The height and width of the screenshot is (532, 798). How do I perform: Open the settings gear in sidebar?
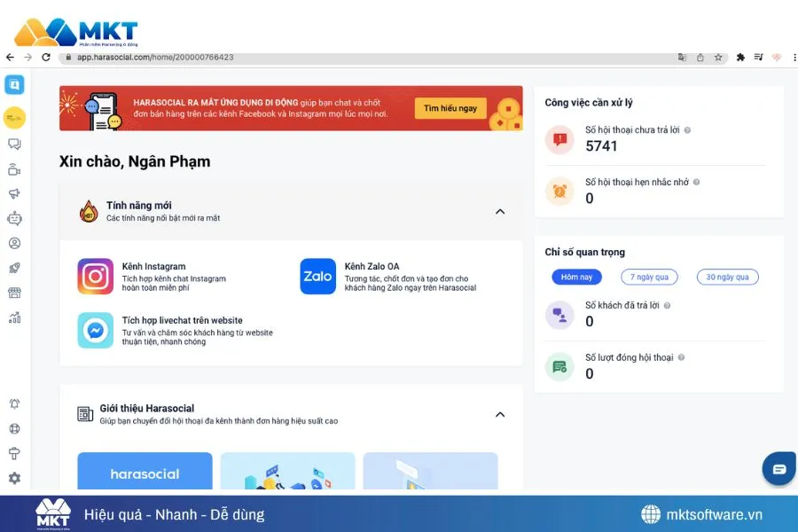tap(14, 478)
